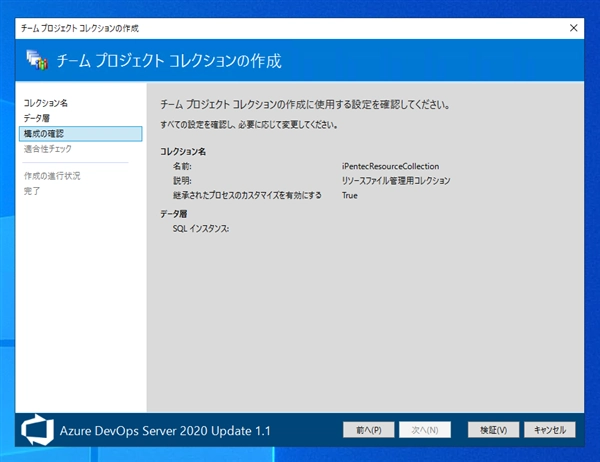Screen dimensions: 600x462
Task: Click the コレクション名 section heading in the content pane
Action: (x=183, y=152)
